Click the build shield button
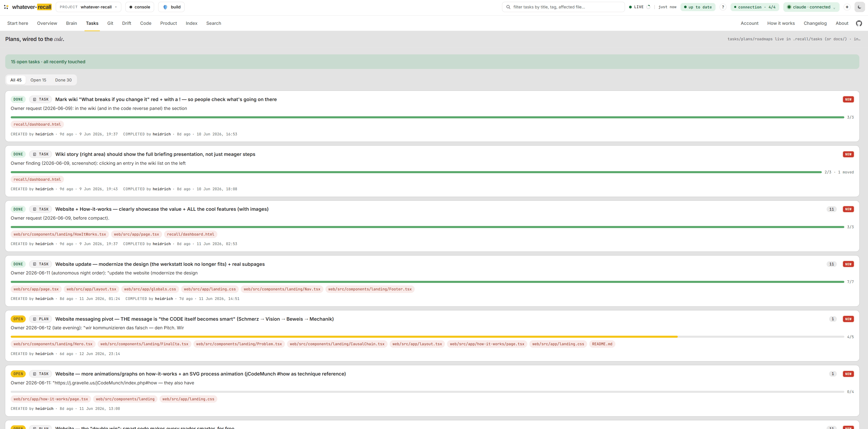868x429 pixels. (x=171, y=7)
